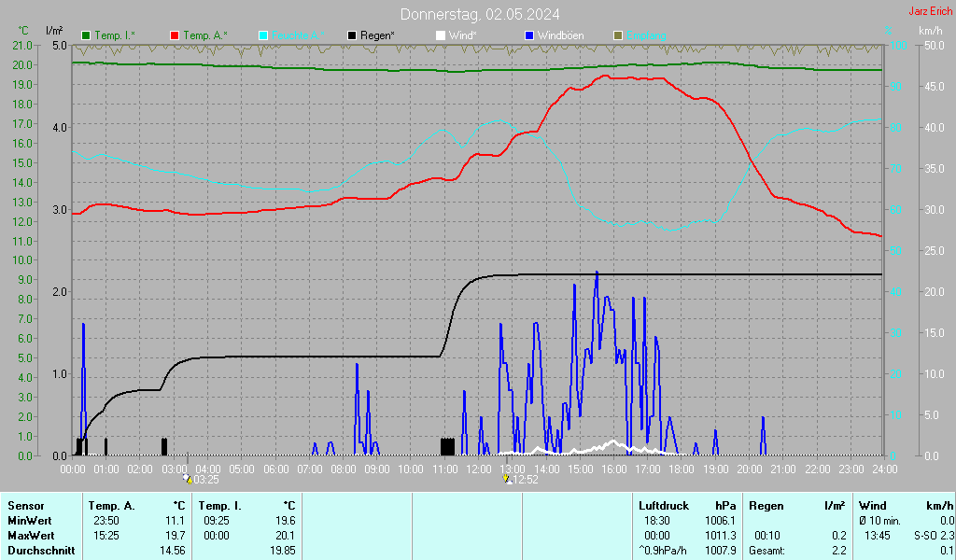Click the indoor minimum value '19.6'
Image resolution: width=956 pixels, height=560 pixels.
point(286,521)
